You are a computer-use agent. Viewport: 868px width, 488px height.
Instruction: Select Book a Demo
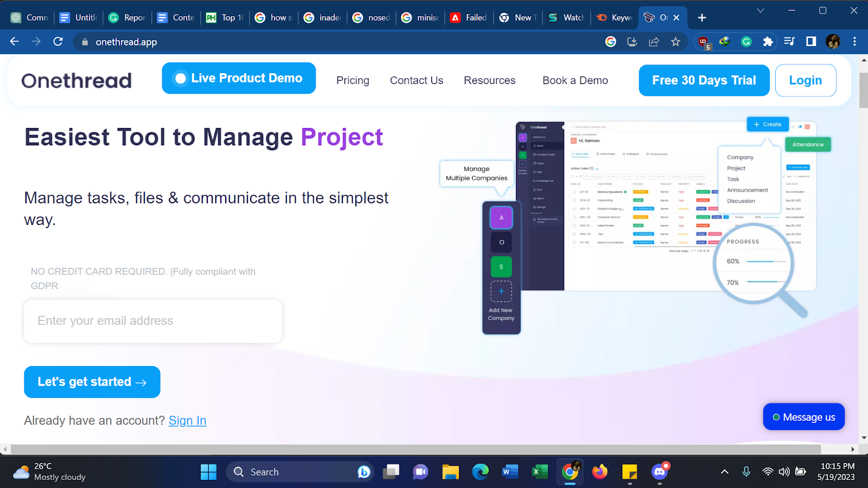tap(575, 80)
